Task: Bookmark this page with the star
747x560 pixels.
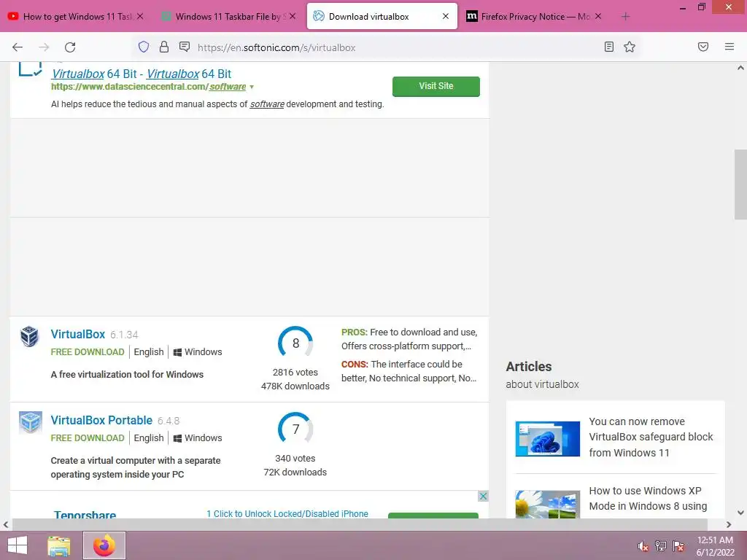Action: pyautogui.click(x=630, y=47)
